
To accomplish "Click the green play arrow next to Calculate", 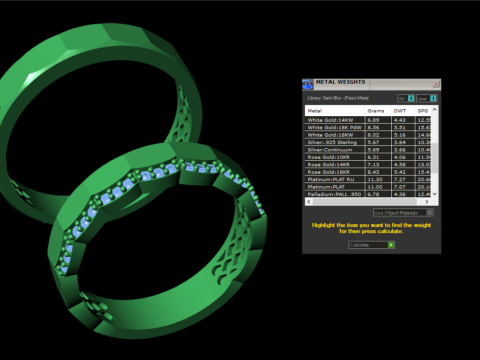I will 391,245.
